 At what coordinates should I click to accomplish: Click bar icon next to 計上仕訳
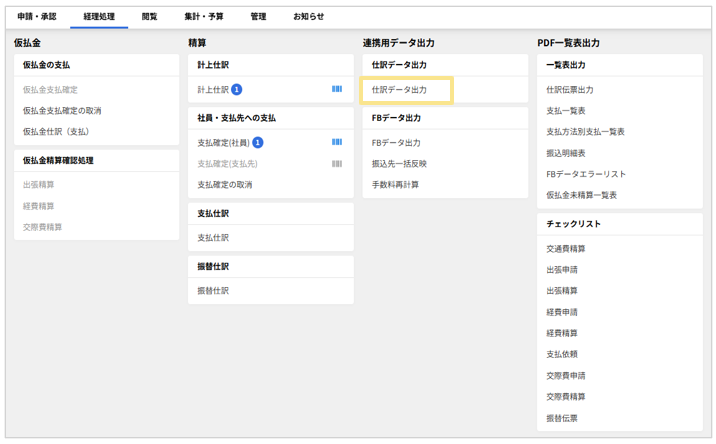337,89
